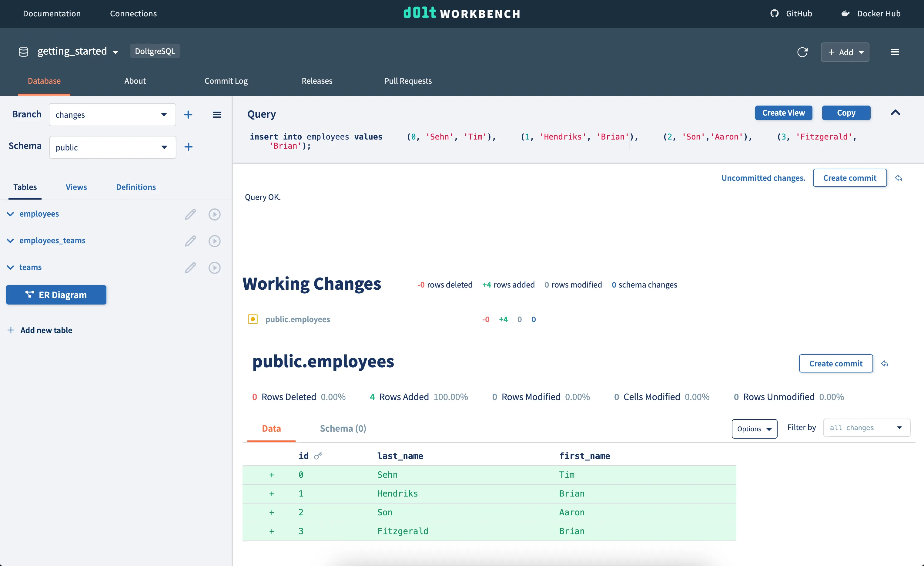Open the Options dropdown button
Viewport: 924px width, 566px height.
click(x=754, y=429)
